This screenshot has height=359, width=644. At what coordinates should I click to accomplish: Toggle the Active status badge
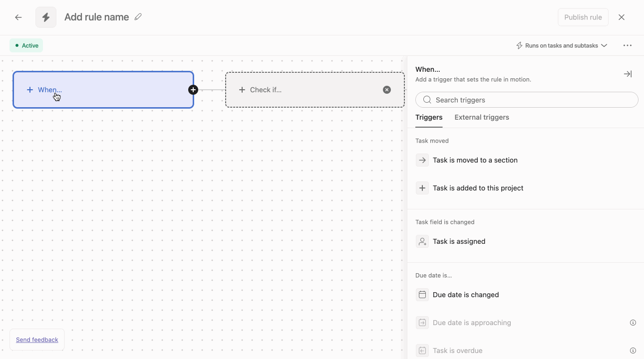click(26, 45)
